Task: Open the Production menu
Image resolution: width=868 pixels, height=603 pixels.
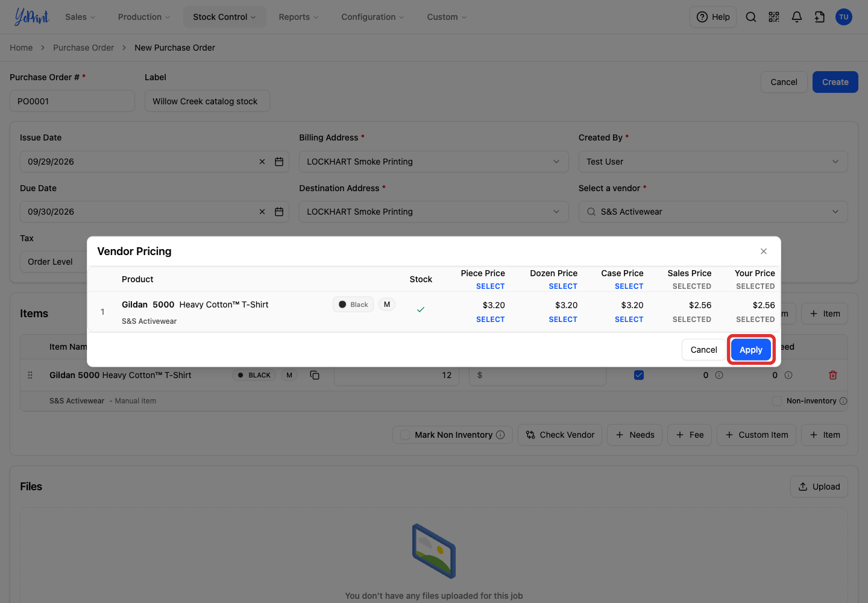Action: 144,17
